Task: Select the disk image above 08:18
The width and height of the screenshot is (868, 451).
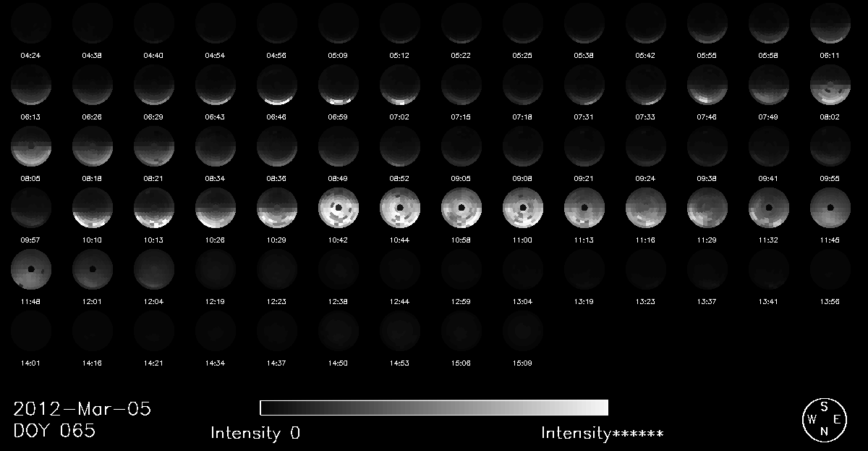Action: point(93,147)
